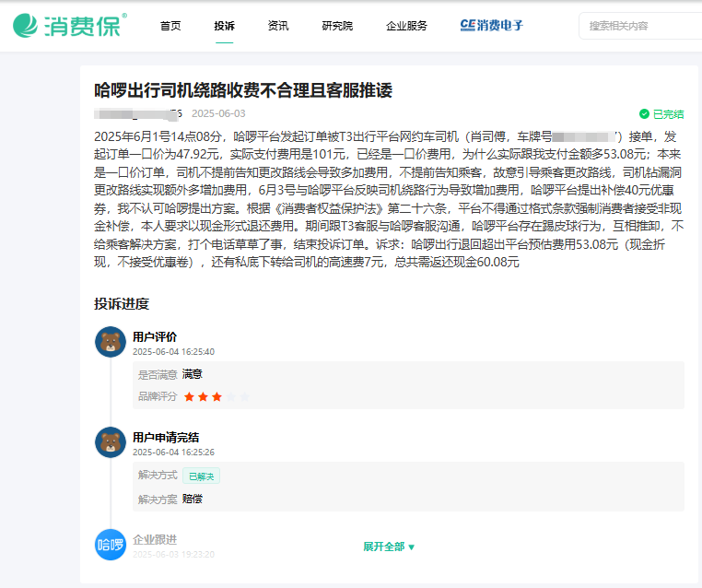The image size is (702, 588).
Task: Click the complaint title 哈啰出行司机绕路收费不合理且客服推诿
Action: [243, 90]
